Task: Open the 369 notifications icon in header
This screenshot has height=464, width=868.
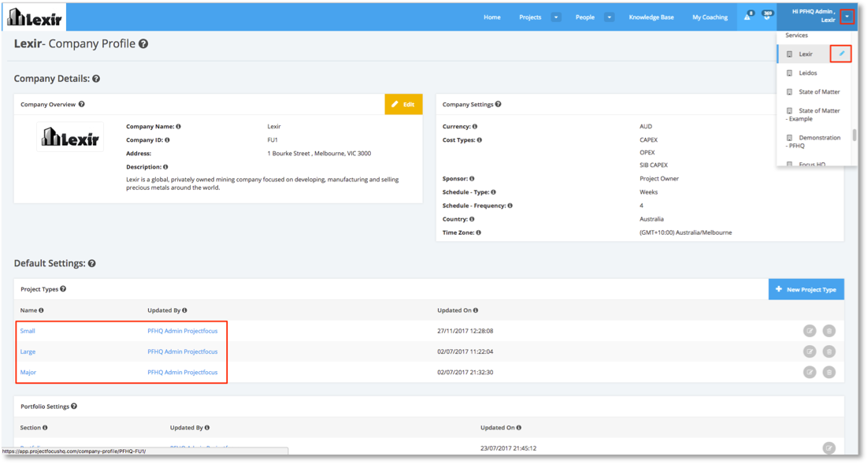Action: coord(767,16)
